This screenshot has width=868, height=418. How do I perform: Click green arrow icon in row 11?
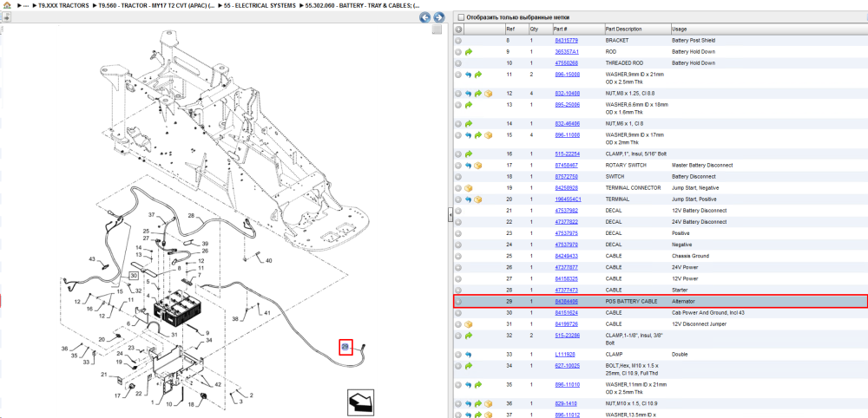(478, 74)
